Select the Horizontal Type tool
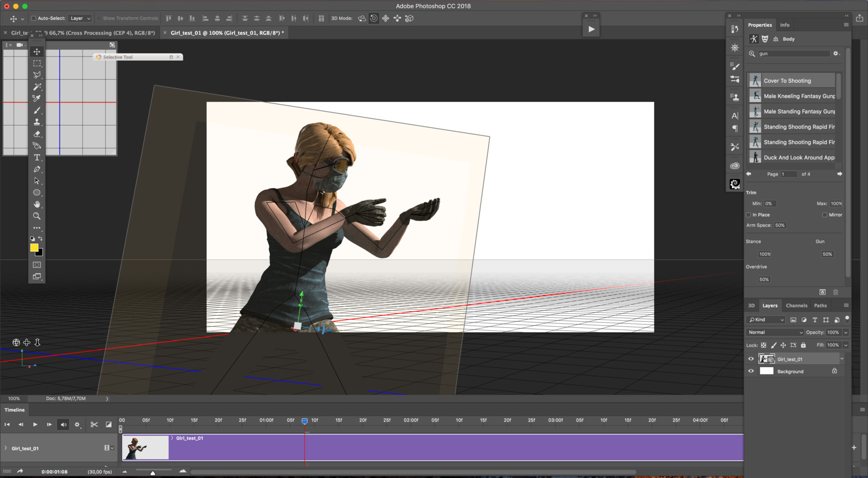868x478 pixels. (37, 158)
